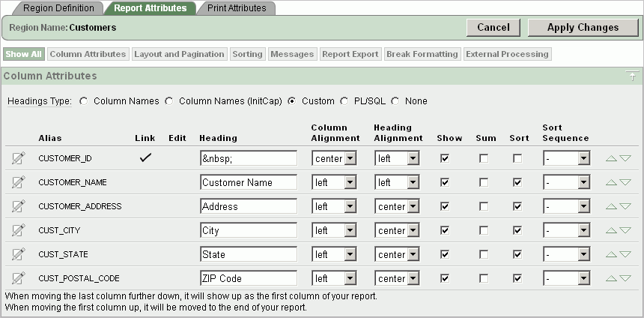Image resolution: width=644 pixels, height=318 pixels.
Task: Open Heading Alignment dropdown for CUSTOMER_ADDRESS
Action: tap(396, 206)
